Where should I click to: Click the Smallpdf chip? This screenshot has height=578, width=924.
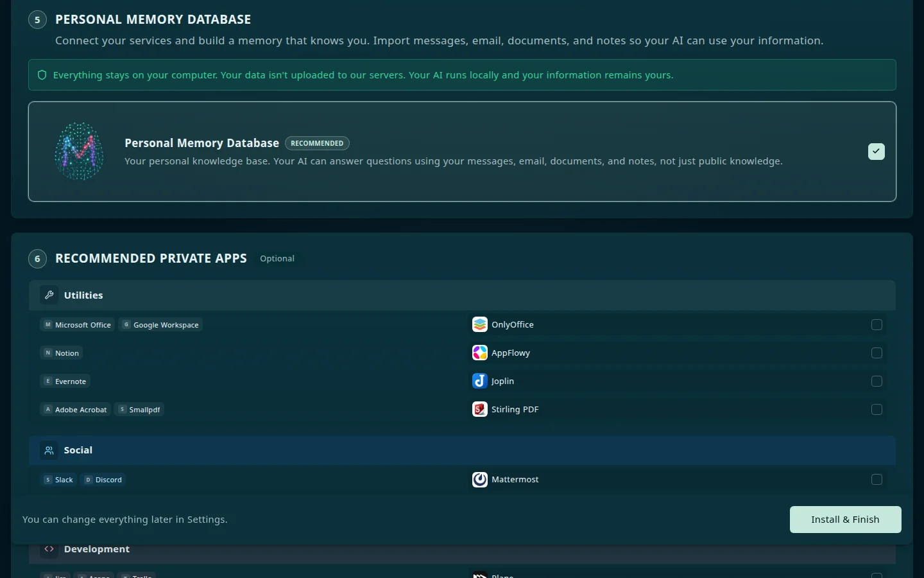click(x=139, y=410)
